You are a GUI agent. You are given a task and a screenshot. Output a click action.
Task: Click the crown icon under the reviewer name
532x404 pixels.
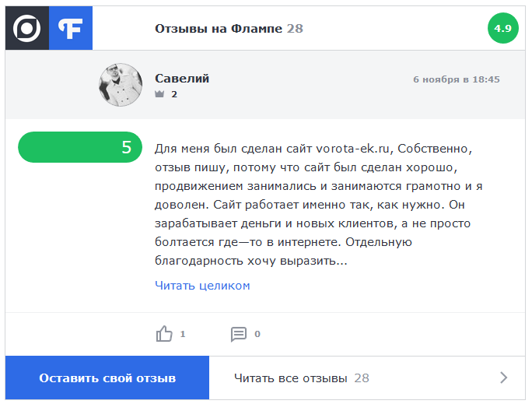coord(160,94)
